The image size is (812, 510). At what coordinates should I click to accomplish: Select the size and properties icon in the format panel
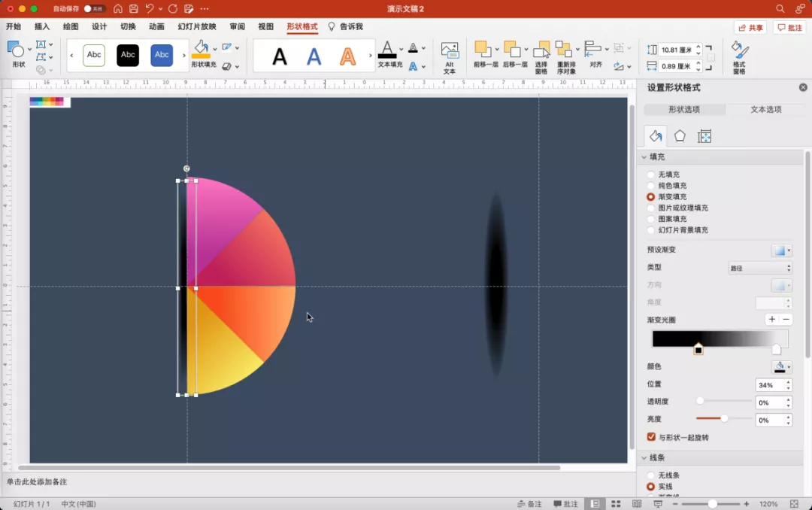click(704, 136)
